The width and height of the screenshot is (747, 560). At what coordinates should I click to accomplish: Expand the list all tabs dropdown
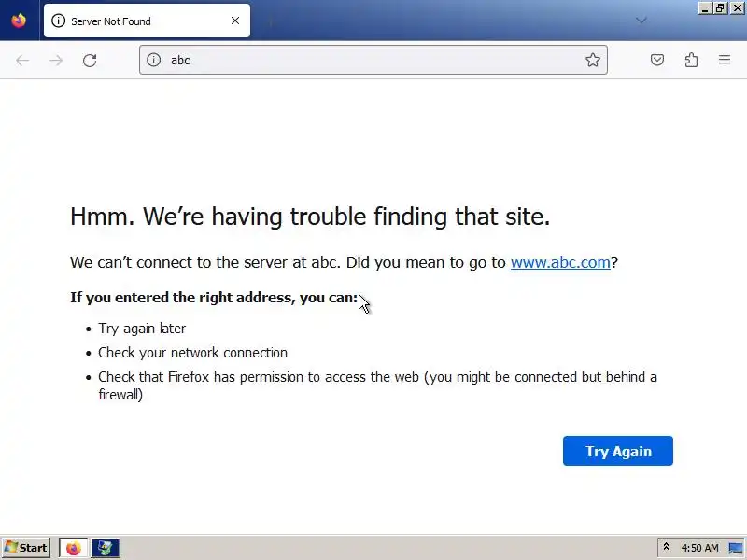(641, 21)
